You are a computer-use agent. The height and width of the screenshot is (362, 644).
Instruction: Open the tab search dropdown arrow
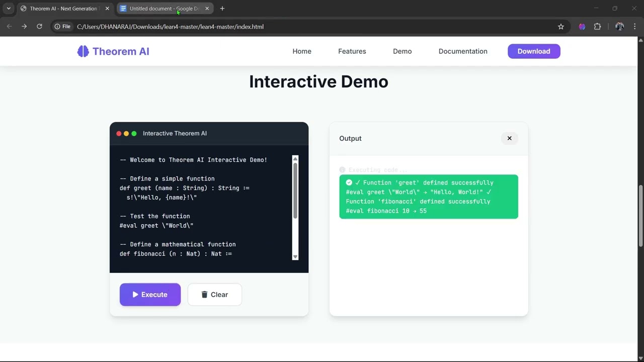(9, 9)
